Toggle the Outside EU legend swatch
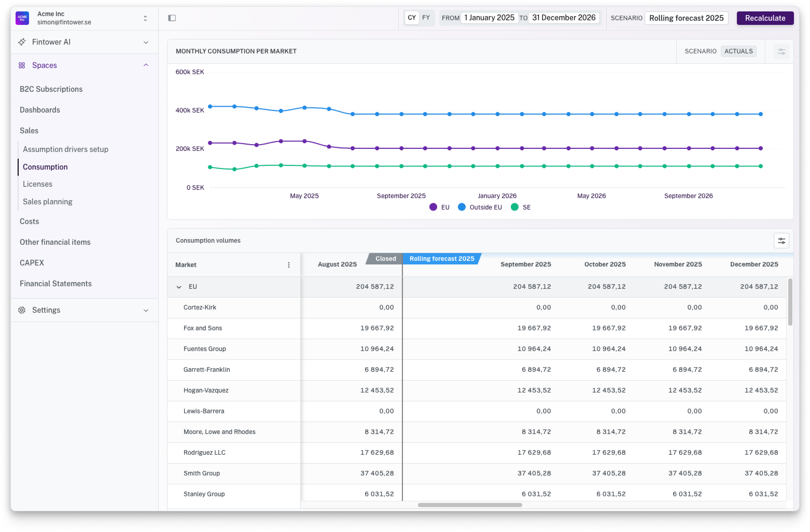Image resolution: width=810 pixels, height=532 pixels. click(x=462, y=207)
